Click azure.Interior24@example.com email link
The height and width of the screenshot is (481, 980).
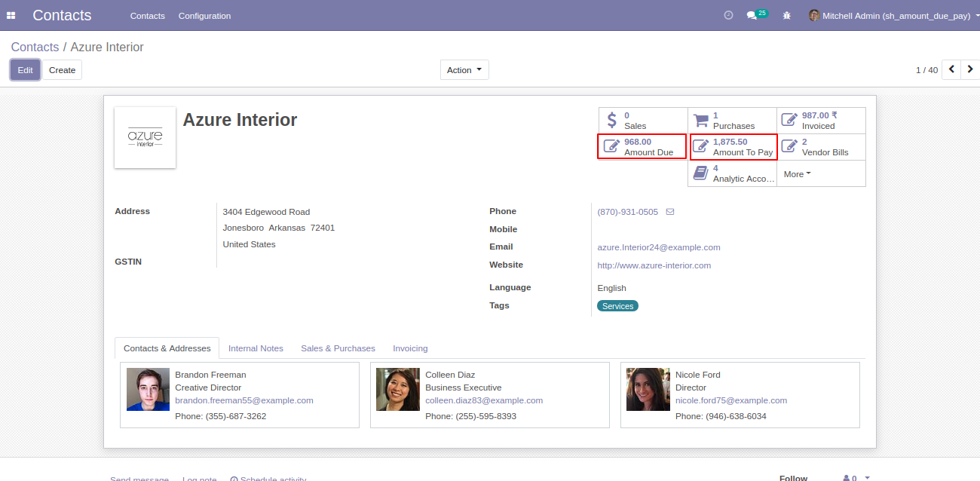[658, 247]
